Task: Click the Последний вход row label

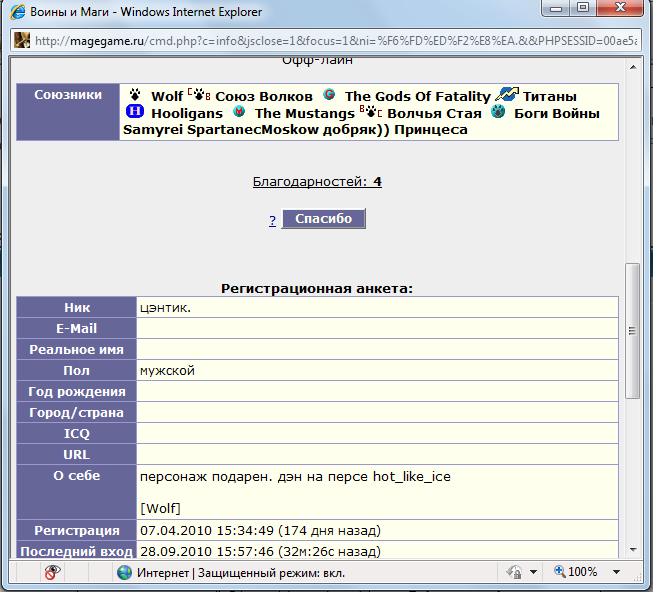Action: point(77,550)
